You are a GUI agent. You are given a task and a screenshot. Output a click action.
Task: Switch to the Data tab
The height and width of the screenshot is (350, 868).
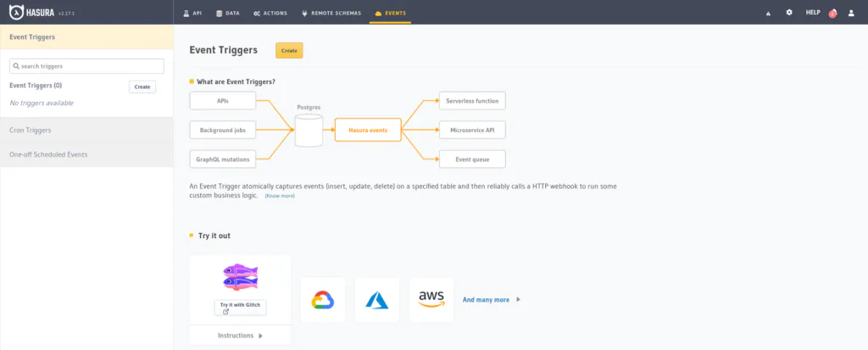coord(227,13)
